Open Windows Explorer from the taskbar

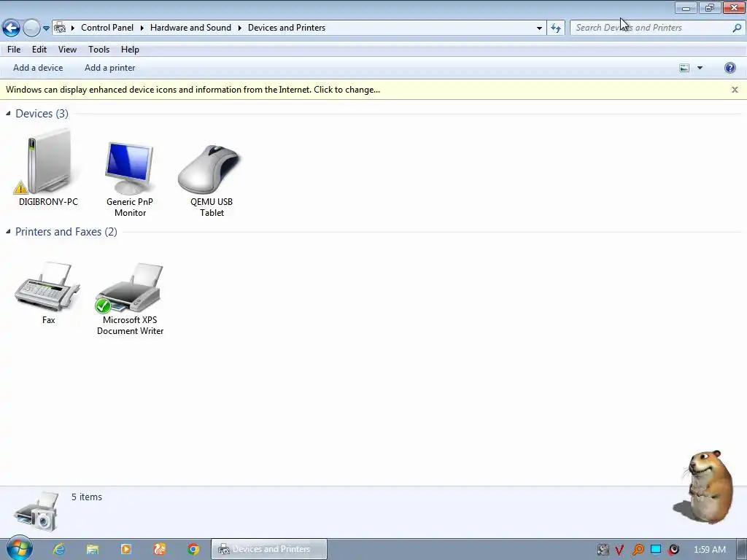tap(93, 549)
